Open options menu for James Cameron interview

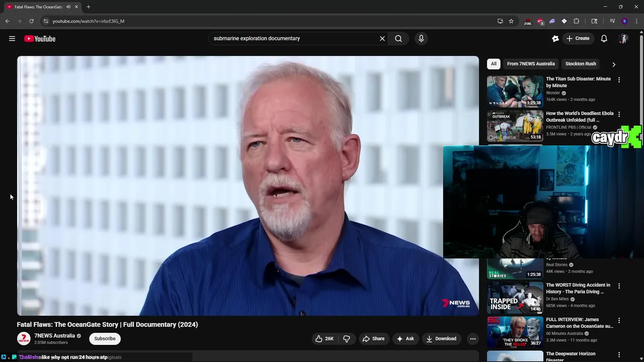(619, 320)
